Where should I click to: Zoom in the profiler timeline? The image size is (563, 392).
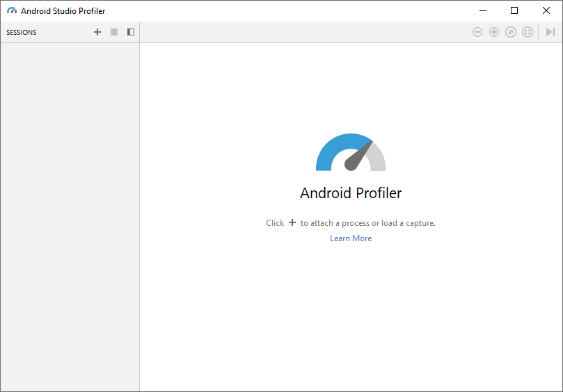(494, 32)
